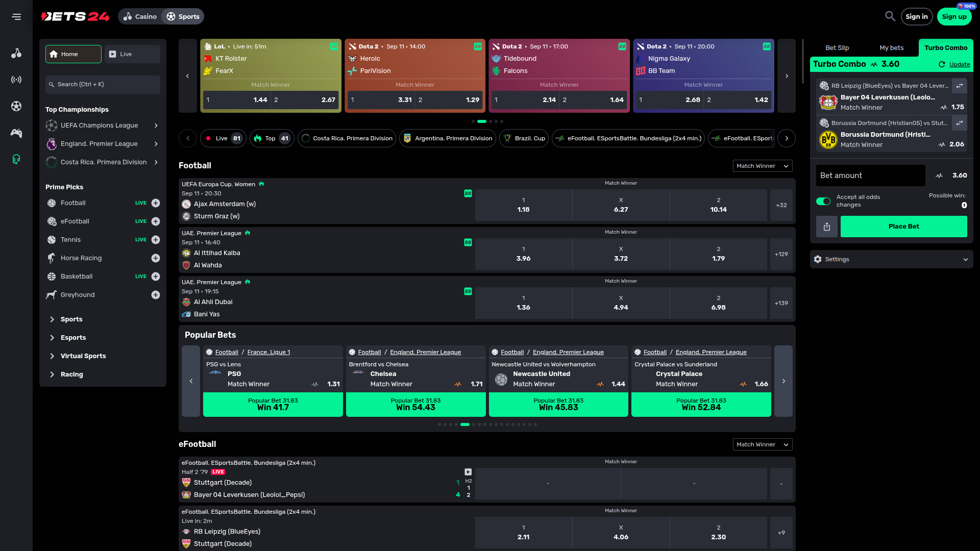This screenshot has height=551, width=980.
Task: Switch to Sports mode
Action: [182, 16]
